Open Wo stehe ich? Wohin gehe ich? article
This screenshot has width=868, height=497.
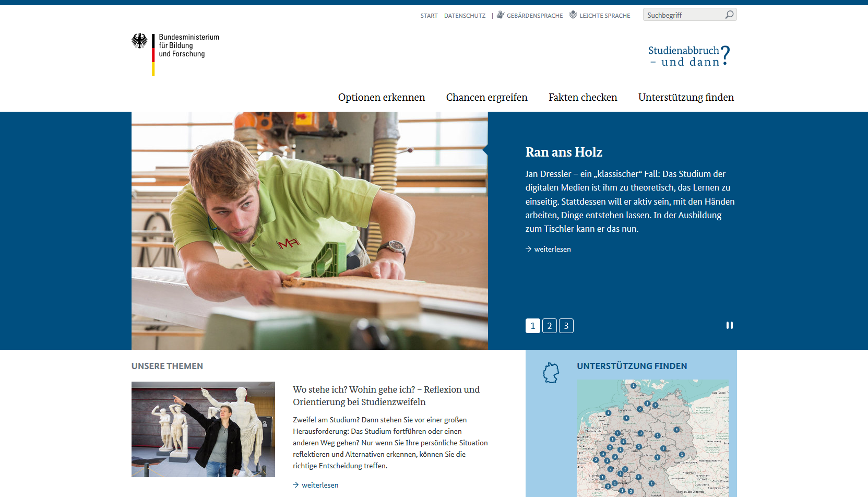(x=386, y=396)
